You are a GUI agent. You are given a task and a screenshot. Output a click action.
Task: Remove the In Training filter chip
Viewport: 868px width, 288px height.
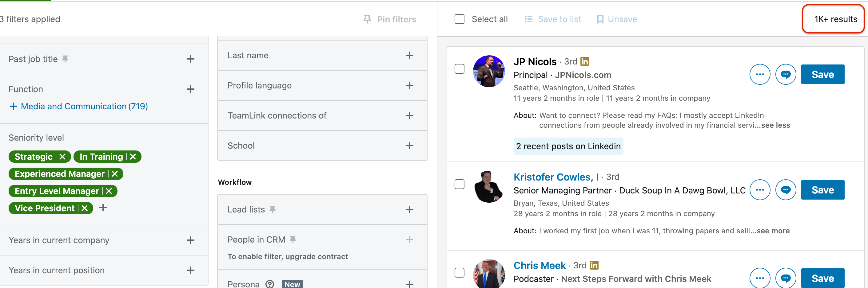[x=133, y=157]
